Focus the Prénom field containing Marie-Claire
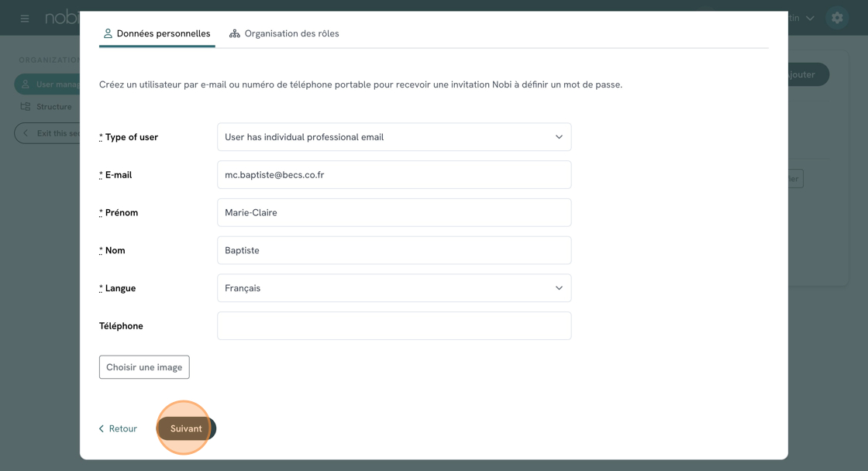Image resolution: width=868 pixels, height=471 pixels. point(394,213)
